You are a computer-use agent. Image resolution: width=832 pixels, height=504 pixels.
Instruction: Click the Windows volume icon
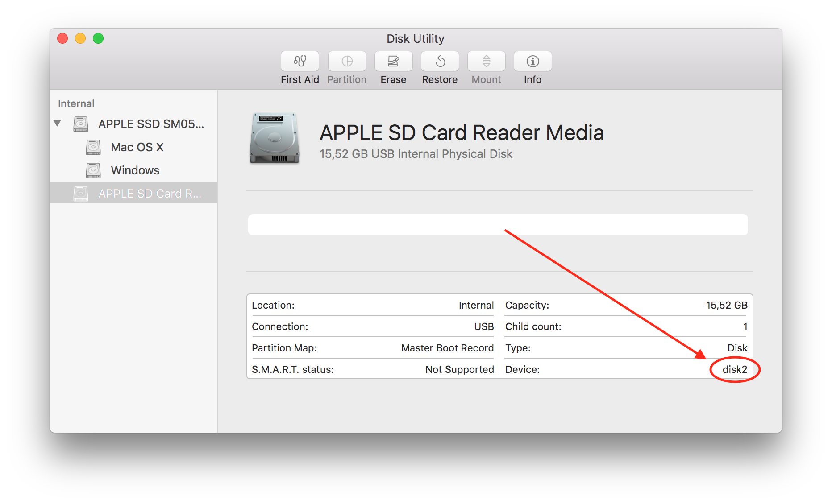click(93, 170)
